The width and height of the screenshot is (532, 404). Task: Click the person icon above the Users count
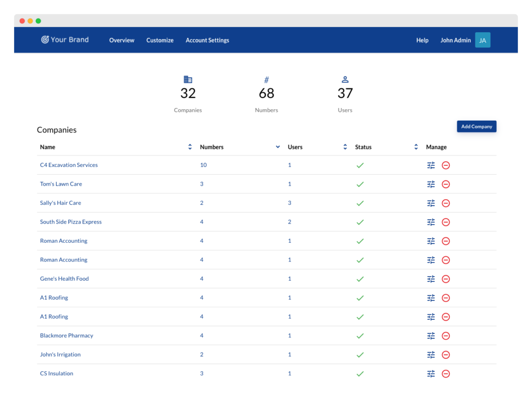[x=344, y=79]
